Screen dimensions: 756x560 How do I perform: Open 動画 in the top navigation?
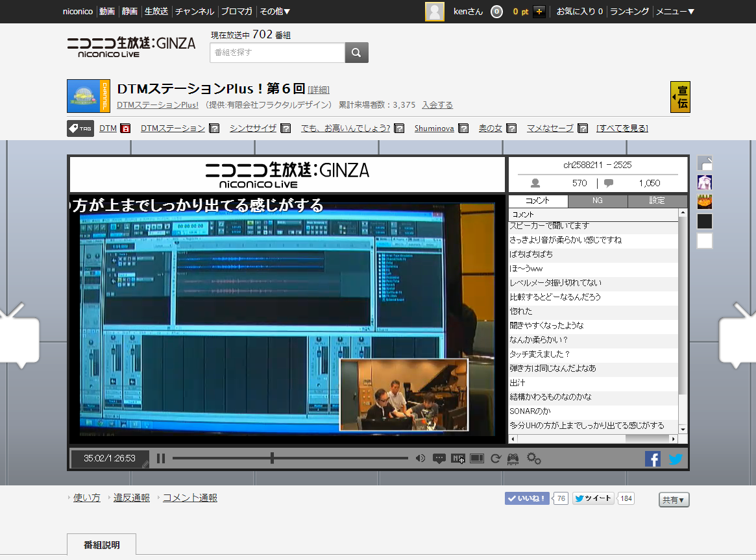[x=107, y=11]
